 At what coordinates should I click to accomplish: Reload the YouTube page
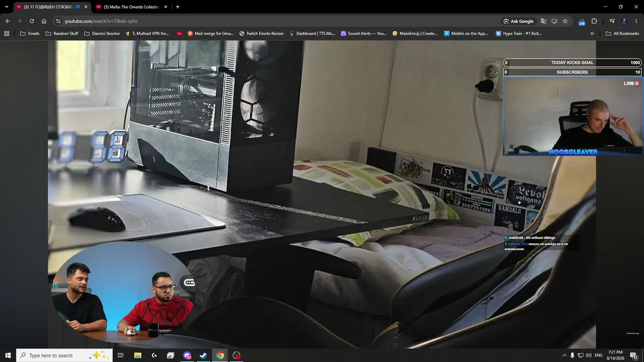click(x=32, y=21)
